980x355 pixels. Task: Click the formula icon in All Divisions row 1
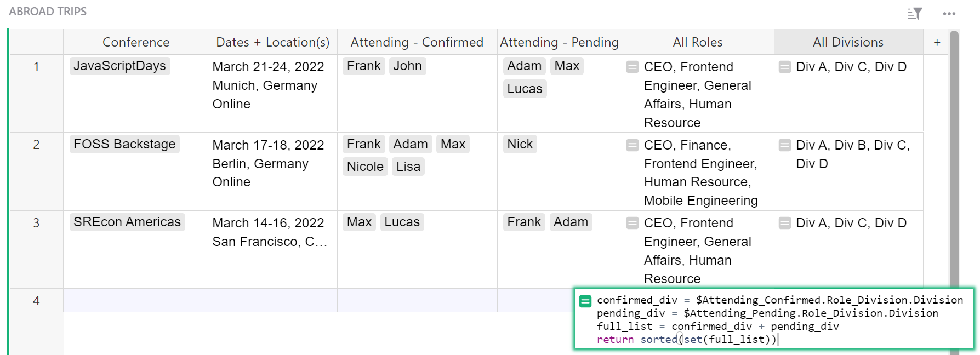[785, 67]
